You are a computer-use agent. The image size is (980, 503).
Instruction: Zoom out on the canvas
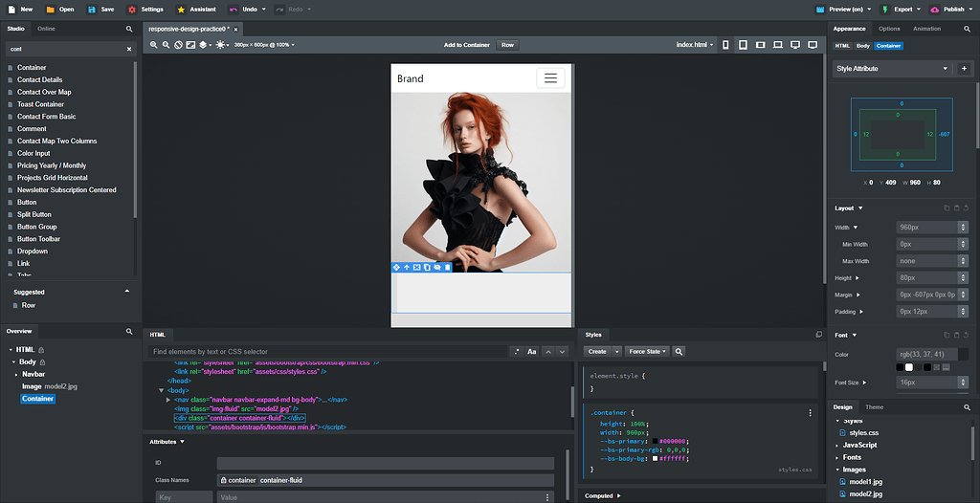coord(166,45)
